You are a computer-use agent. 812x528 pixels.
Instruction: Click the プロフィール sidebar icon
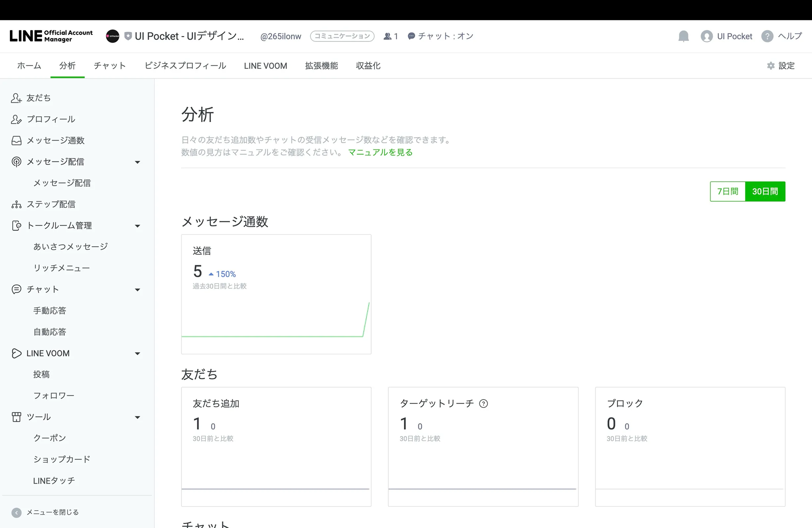tap(16, 119)
